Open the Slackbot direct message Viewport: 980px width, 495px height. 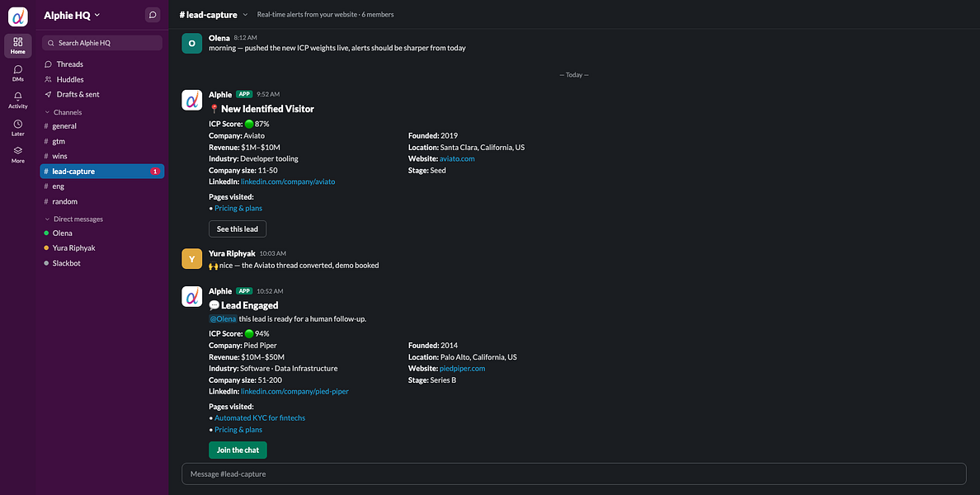pos(101,263)
